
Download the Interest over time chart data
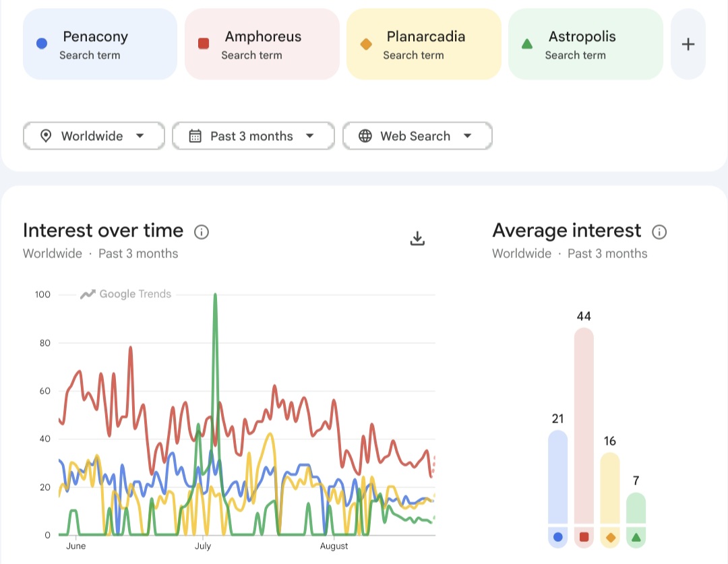[x=417, y=238]
